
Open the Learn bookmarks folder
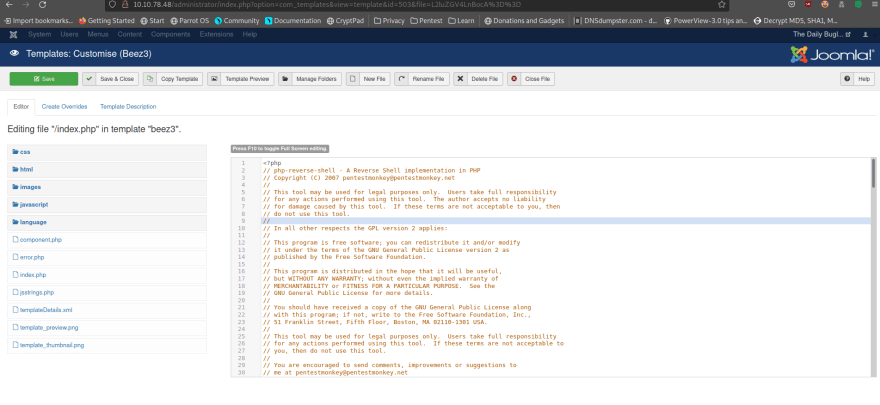pyautogui.click(x=461, y=21)
